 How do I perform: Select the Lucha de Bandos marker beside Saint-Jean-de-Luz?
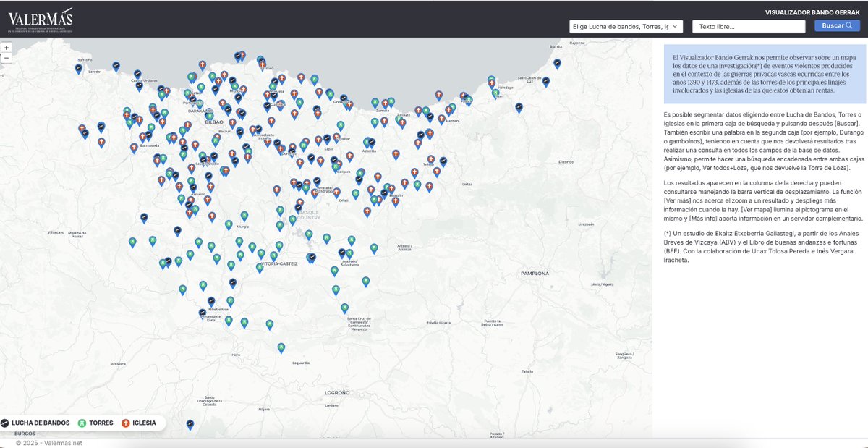point(546,82)
